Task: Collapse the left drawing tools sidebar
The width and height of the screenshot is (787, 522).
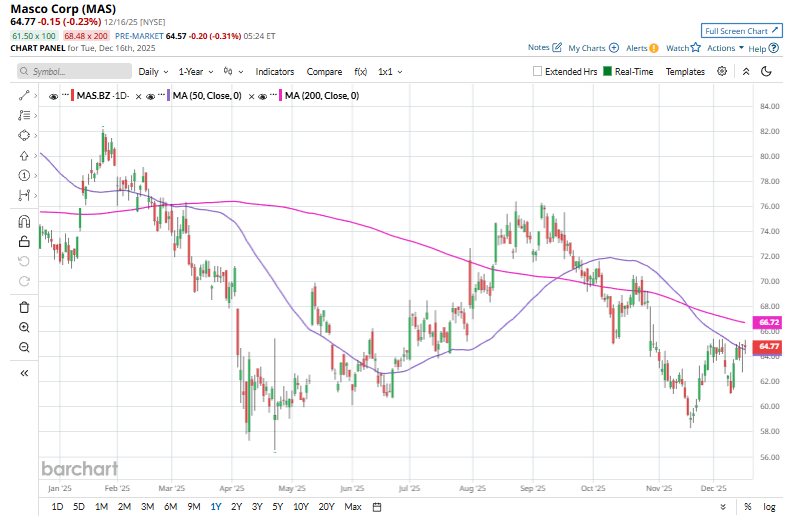Action: point(24,373)
